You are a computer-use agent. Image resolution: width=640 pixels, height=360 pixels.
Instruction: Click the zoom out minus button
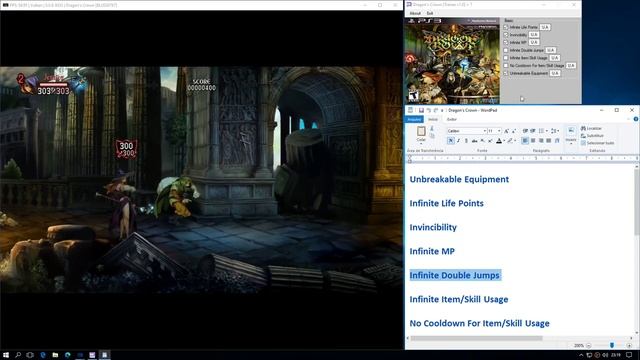[x=589, y=346]
